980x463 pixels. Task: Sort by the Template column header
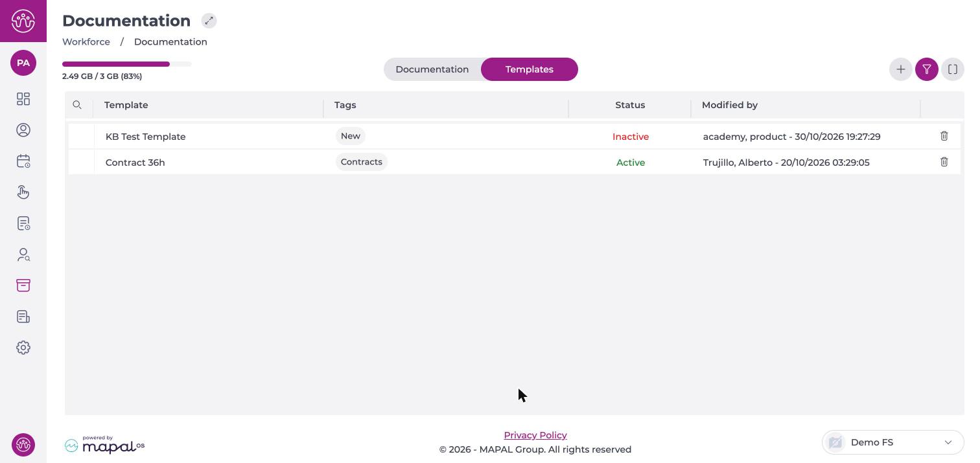pos(126,105)
